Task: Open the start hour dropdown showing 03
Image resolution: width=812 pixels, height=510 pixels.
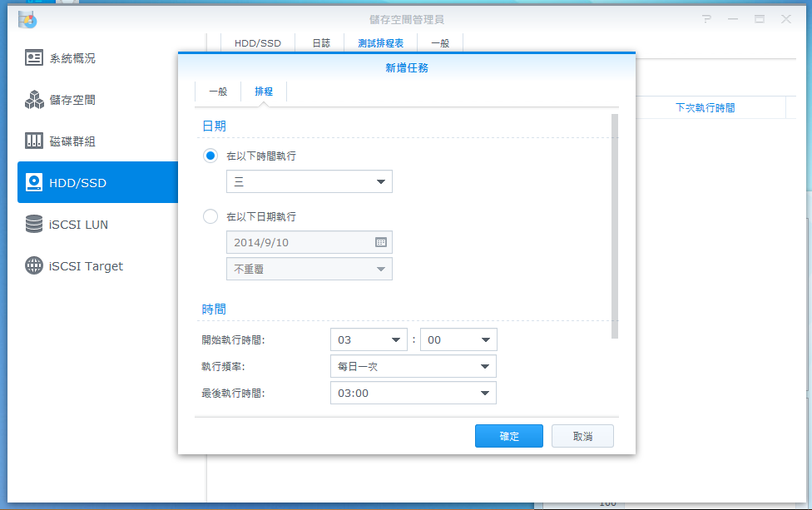Action: point(369,339)
